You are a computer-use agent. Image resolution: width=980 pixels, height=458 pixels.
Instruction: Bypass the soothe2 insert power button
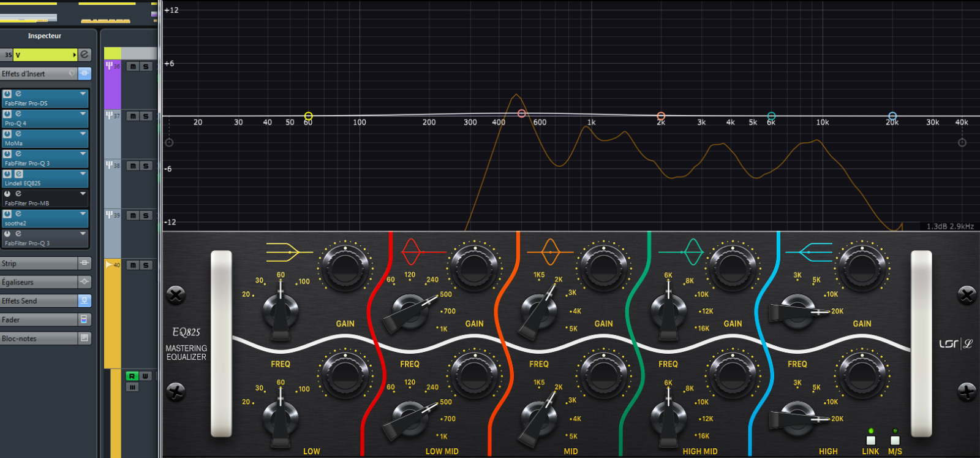(x=7, y=214)
